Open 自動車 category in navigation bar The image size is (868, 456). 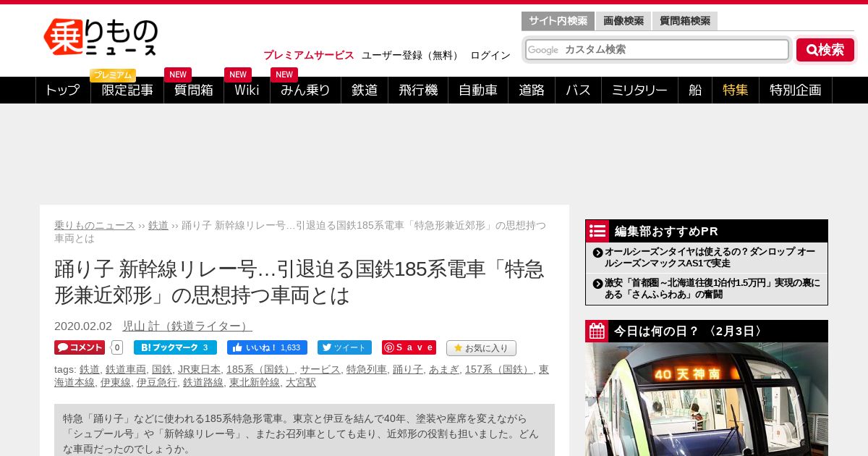click(478, 90)
